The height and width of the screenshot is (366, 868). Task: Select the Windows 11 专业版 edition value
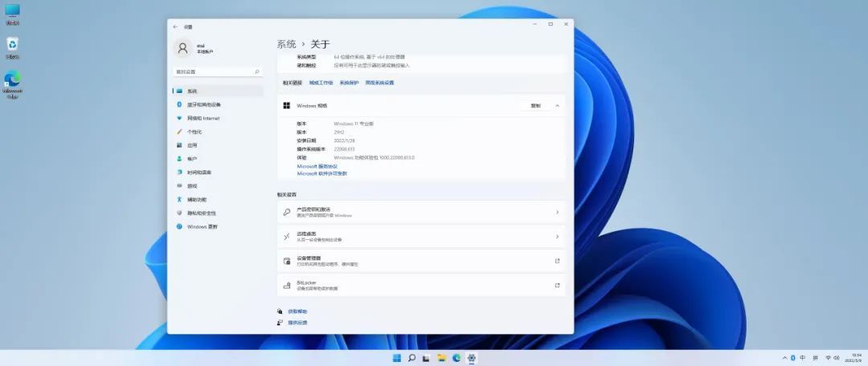click(x=354, y=124)
